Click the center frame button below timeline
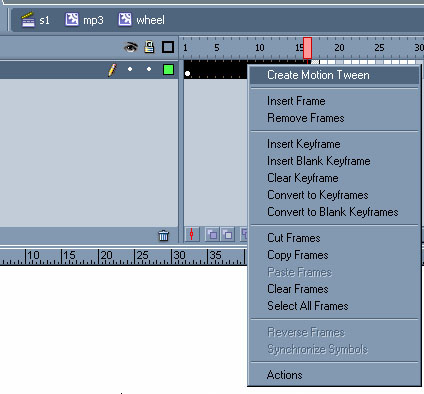The width and height of the screenshot is (424, 394). click(192, 234)
